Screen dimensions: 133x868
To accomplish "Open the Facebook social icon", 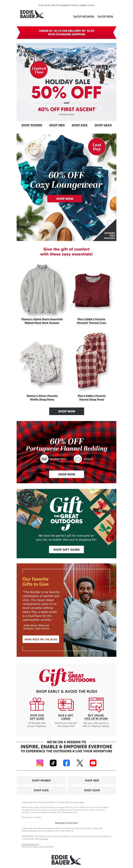I will [66, 763].
